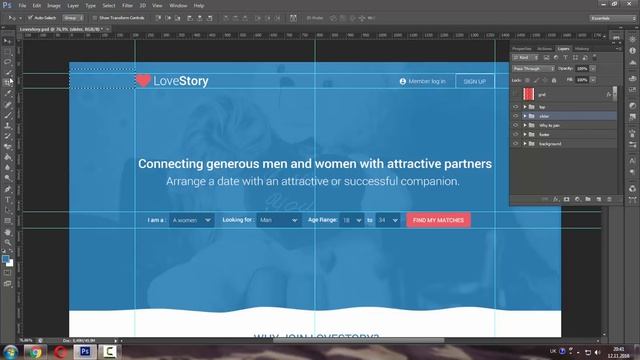The height and width of the screenshot is (360, 640).
Task: Open Photoshop from the Windows taskbar
Action: 85,351
